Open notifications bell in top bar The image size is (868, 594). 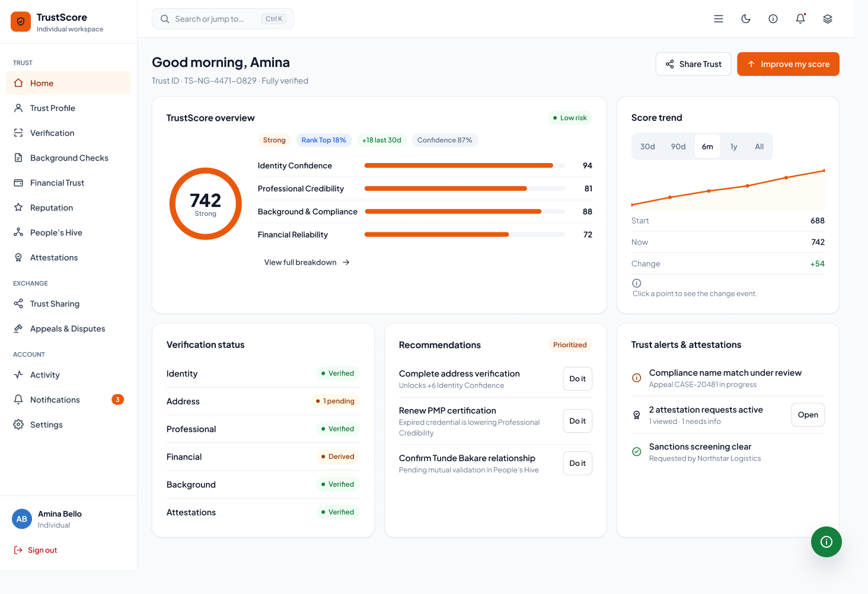pos(800,19)
